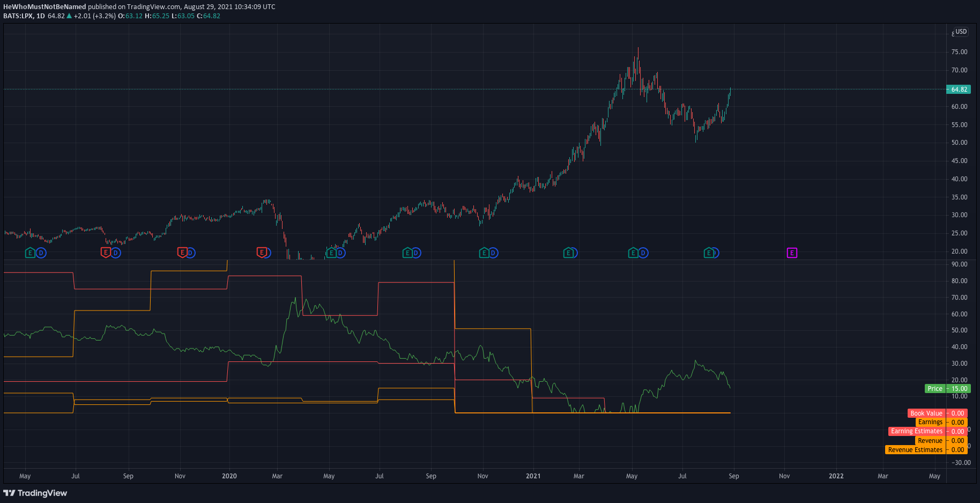Viewport: 980px width, 503px height.
Task: Click the 90.00 label on lower axis
Action: pyautogui.click(x=959, y=264)
